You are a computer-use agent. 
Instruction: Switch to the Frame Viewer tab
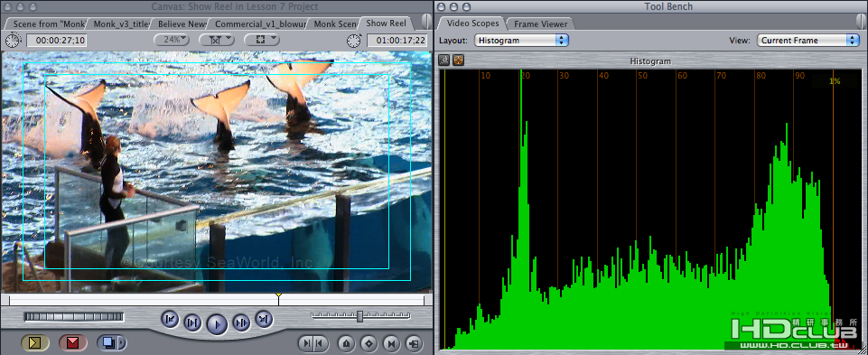(x=540, y=23)
